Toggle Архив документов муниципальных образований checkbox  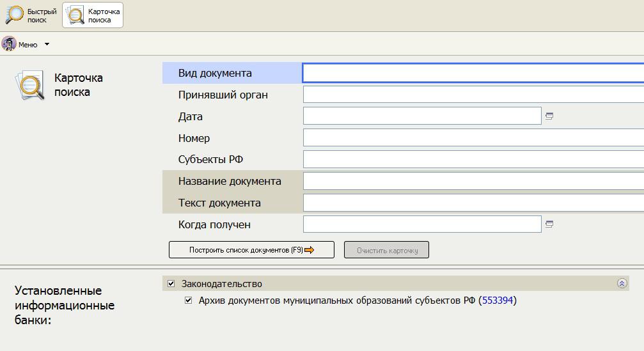[x=188, y=300]
